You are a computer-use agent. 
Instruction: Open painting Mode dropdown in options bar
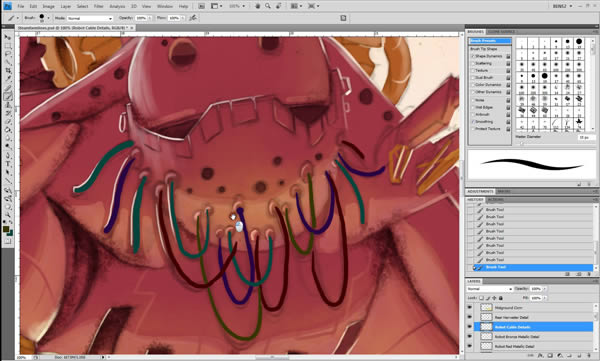point(90,18)
